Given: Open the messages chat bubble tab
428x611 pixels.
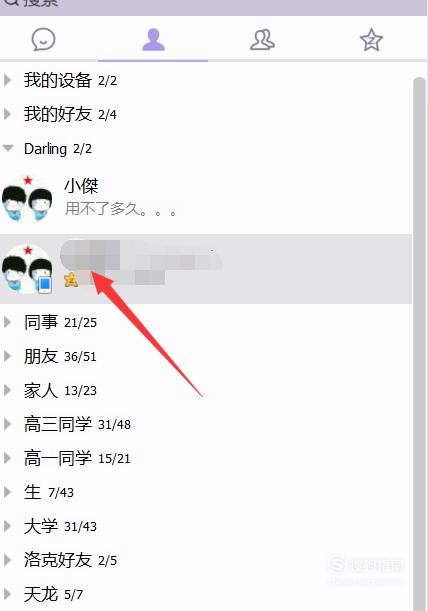Looking at the screenshot, I should 43,39.
